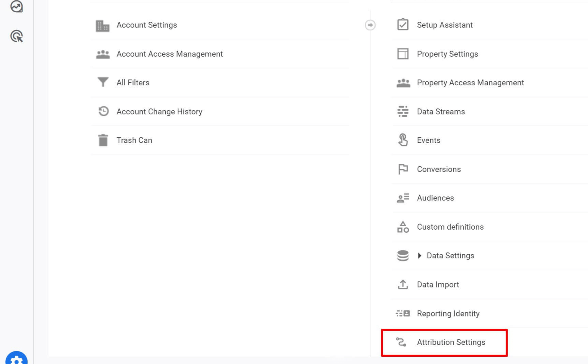Open Property Access Management
Viewport: 588px width, 364px height.
(x=470, y=82)
